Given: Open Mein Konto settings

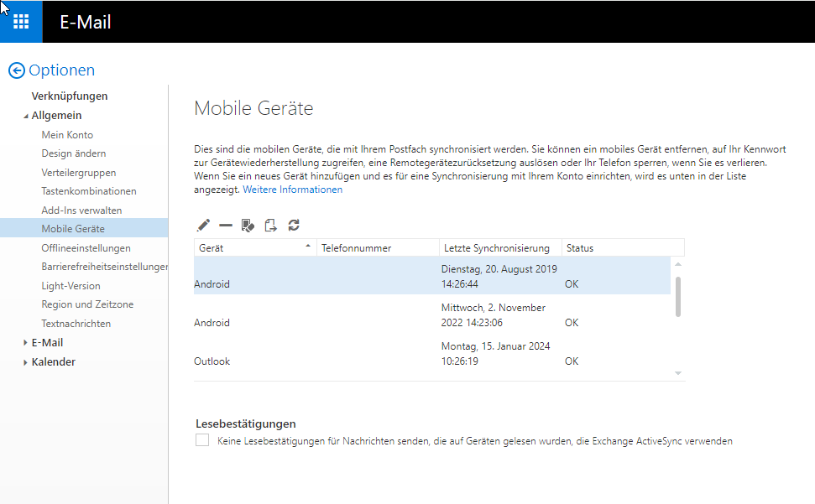Looking at the screenshot, I should (x=67, y=135).
